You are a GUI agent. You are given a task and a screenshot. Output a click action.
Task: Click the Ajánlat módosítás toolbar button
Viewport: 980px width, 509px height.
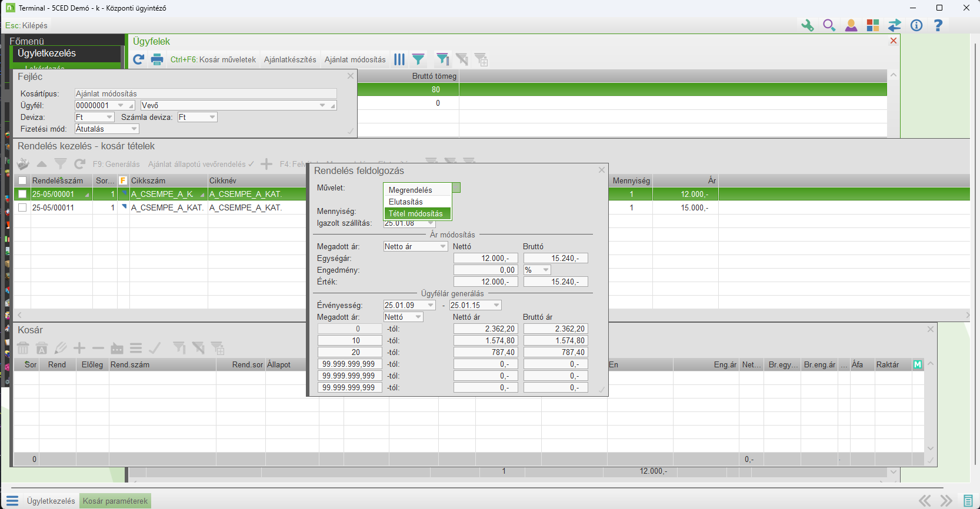pos(355,59)
